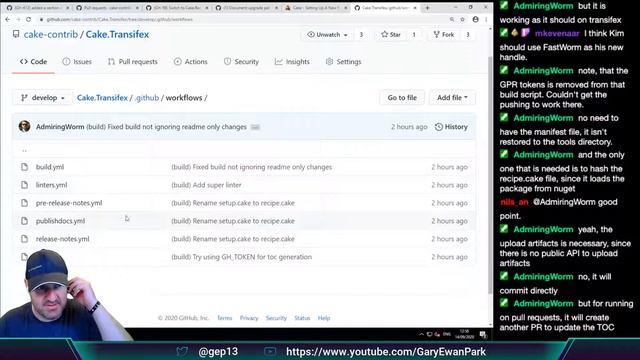Screen dimensions: 640x360
Task: Switch to the Cake Setting Up browser tab
Action: click(x=316, y=8)
